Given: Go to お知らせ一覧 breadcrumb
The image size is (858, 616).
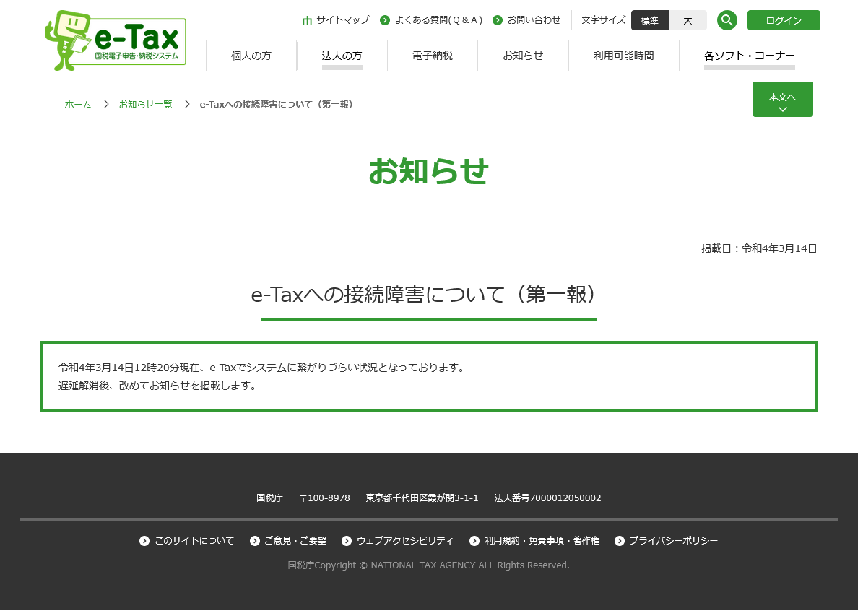Looking at the screenshot, I should 145,105.
